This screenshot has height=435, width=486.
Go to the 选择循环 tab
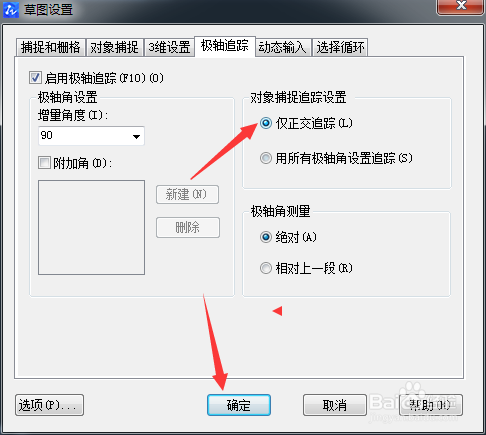[x=340, y=47]
